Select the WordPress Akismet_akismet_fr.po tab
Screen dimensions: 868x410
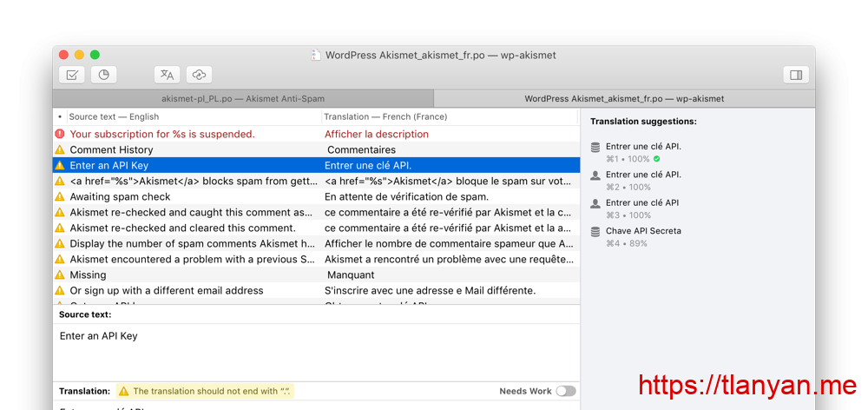point(623,98)
